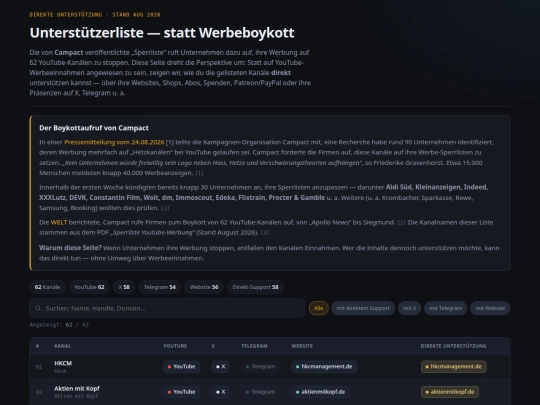Enable the 'mit Website' filter
This screenshot has height=405, width=540.
(x=490, y=308)
